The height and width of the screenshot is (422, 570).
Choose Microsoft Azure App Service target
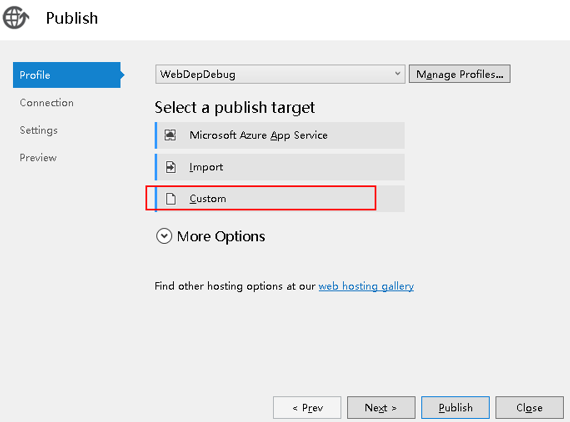[x=280, y=135]
